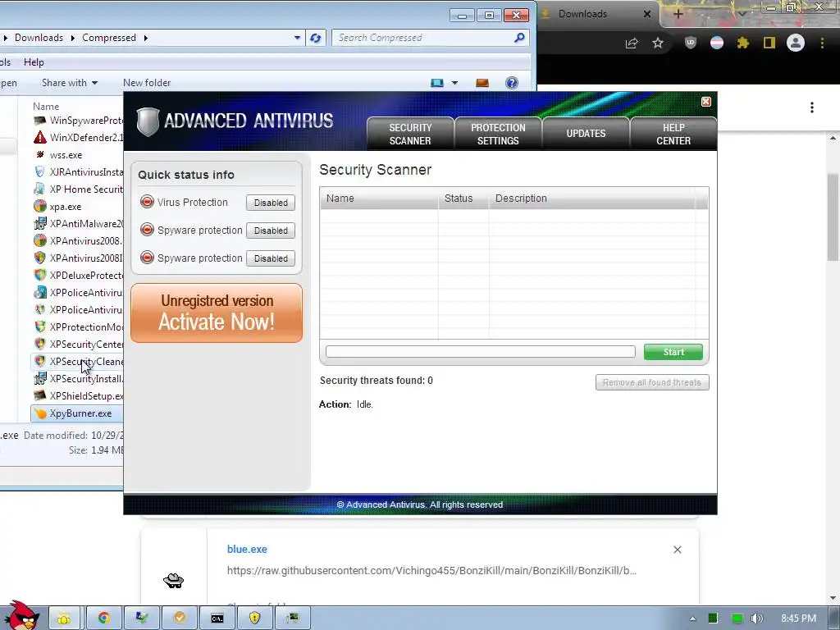Open the Security Scanner tab
This screenshot has width=840, height=630.
(410, 134)
